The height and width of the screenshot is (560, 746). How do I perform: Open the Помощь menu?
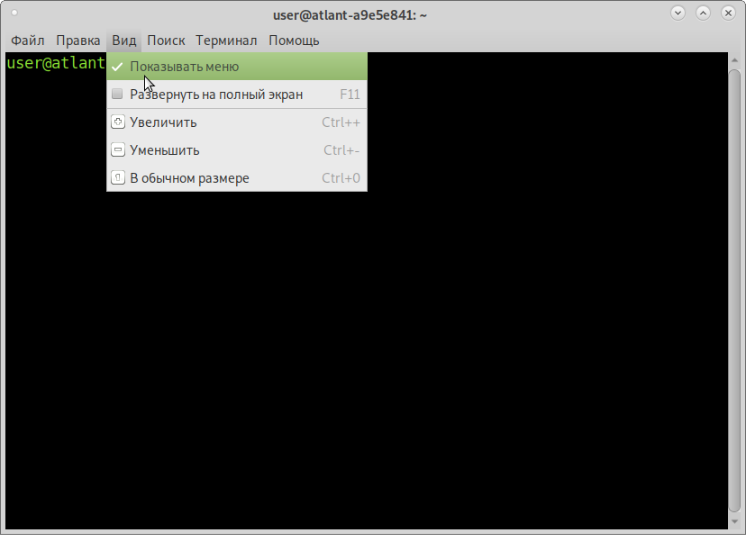pyautogui.click(x=294, y=41)
